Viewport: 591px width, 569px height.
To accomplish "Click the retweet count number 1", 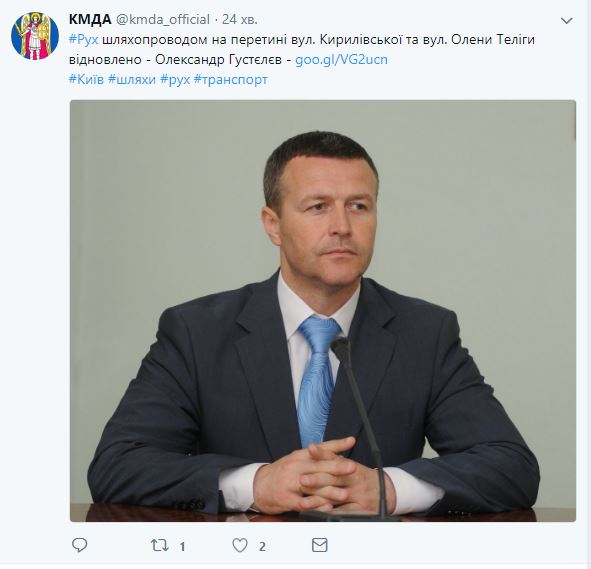I will click(x=182, y=546).
